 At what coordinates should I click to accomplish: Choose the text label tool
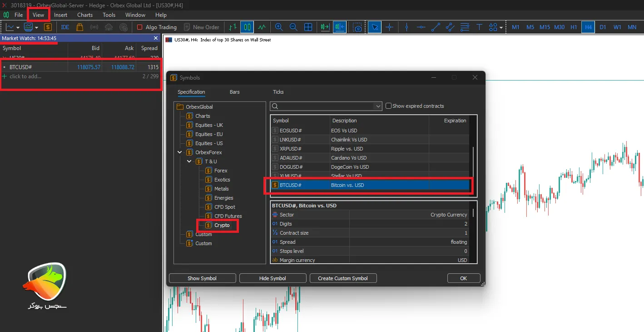pyautogui.click(x=479, y=27)
